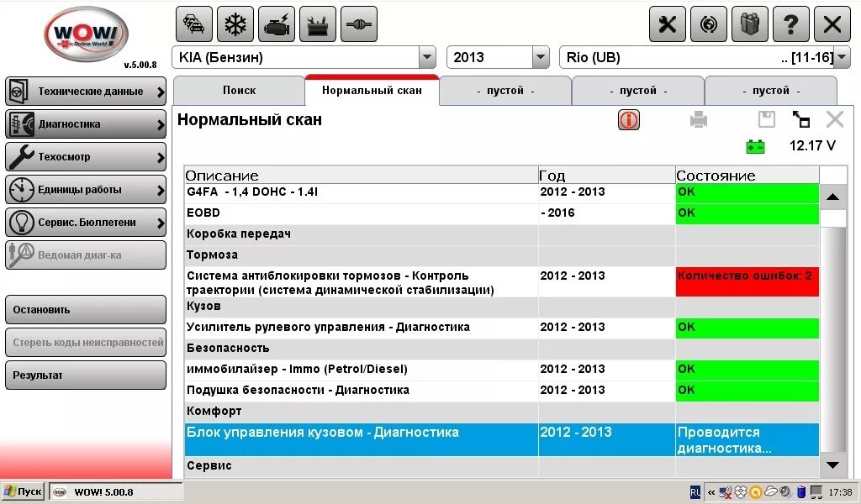Select Система антиблокировки тормозов row
This screenshot has width=861, height=504.
point(501,282)
